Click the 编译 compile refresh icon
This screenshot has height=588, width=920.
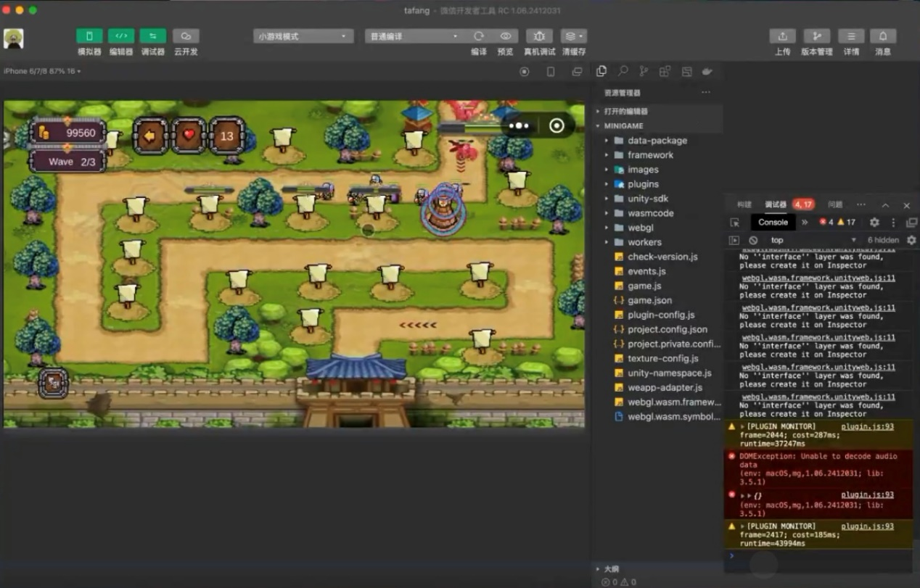(479, 36)
